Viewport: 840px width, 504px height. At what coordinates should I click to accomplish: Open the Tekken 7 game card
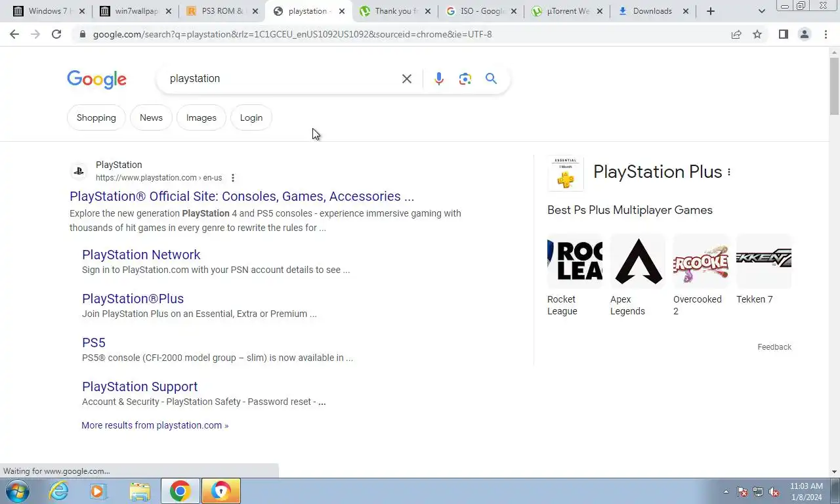click(763, 270)
